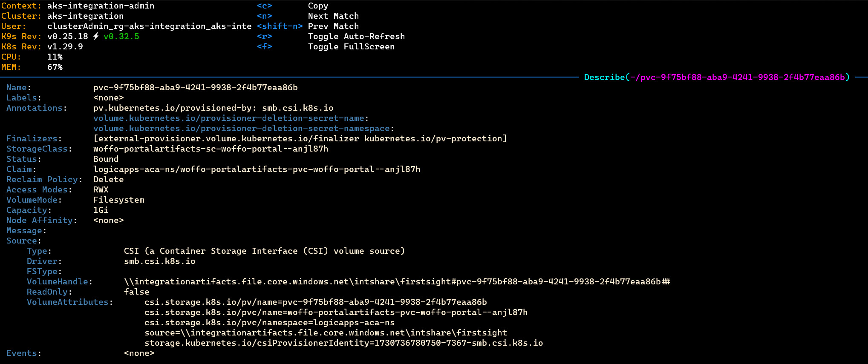Click the <c> Copy shortcut key
Image resolution: width=868 pixels, height=364 pixels.
pos(264,6)
